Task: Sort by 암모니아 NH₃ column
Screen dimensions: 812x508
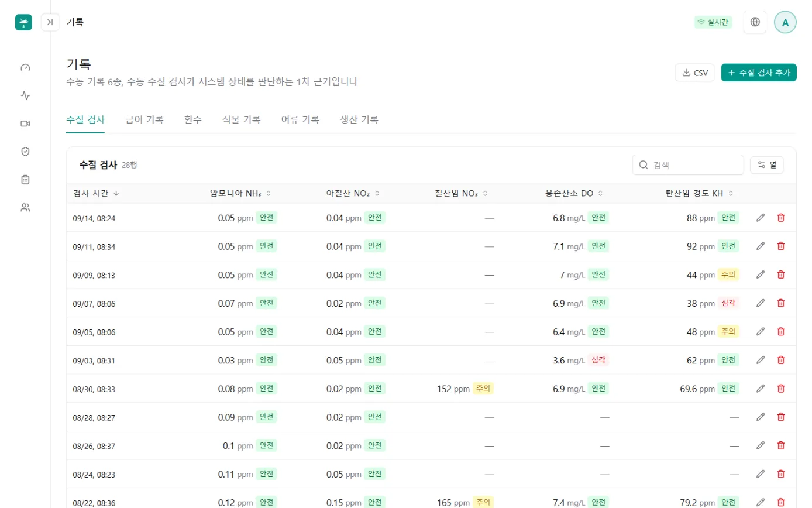Action: pos(240,193)
